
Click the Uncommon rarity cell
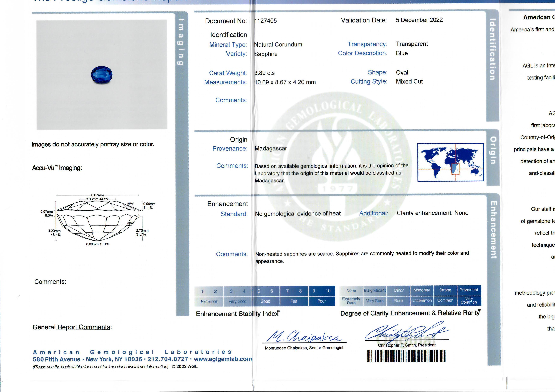point(422,301)
